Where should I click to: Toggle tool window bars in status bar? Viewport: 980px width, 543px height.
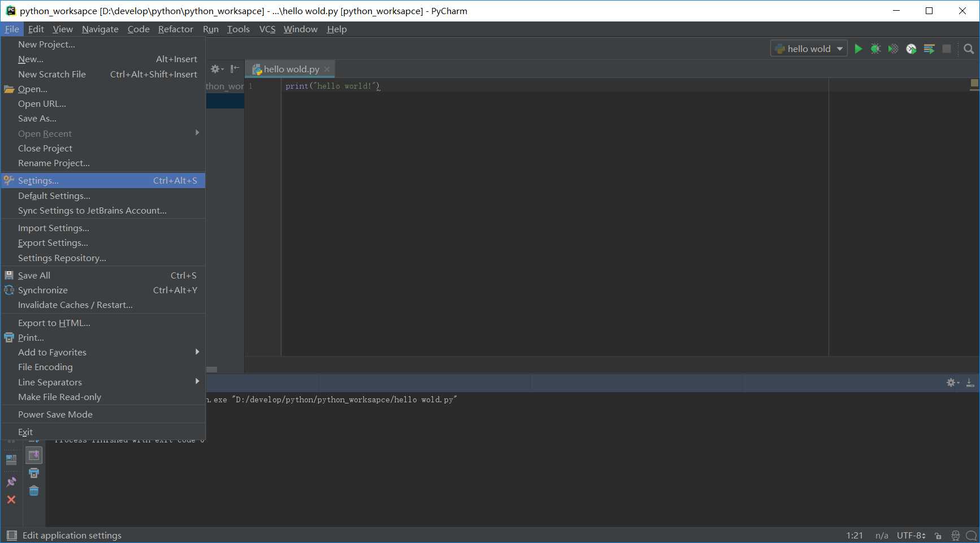[11, 535]
